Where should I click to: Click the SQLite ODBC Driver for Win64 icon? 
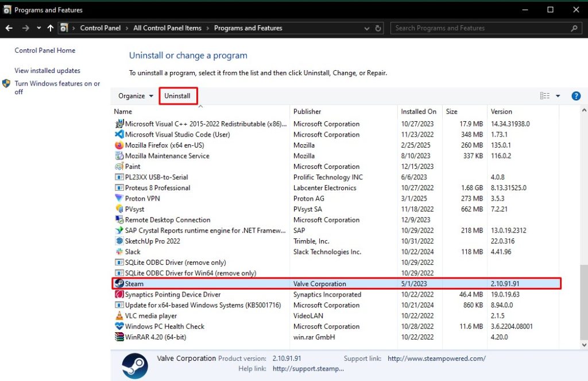point(119,273)
